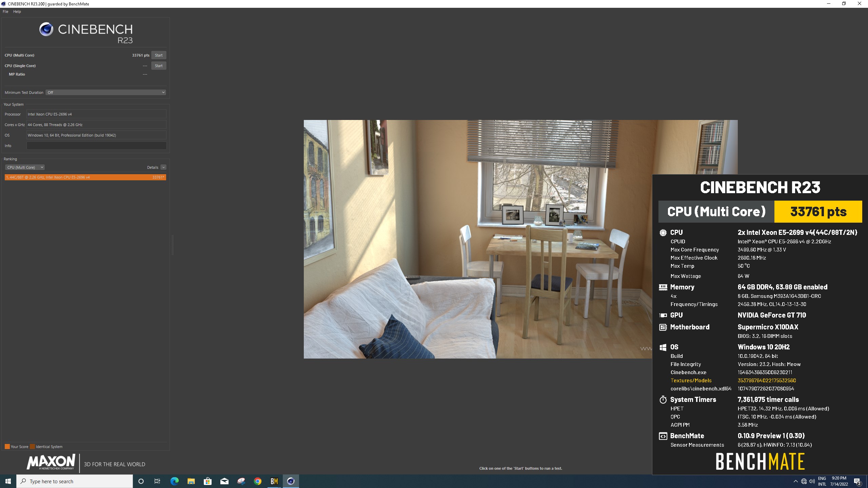Click the Processor field value
Viewport: 868px width, 488px height.
pyautogui.click(x=96, y=114)
